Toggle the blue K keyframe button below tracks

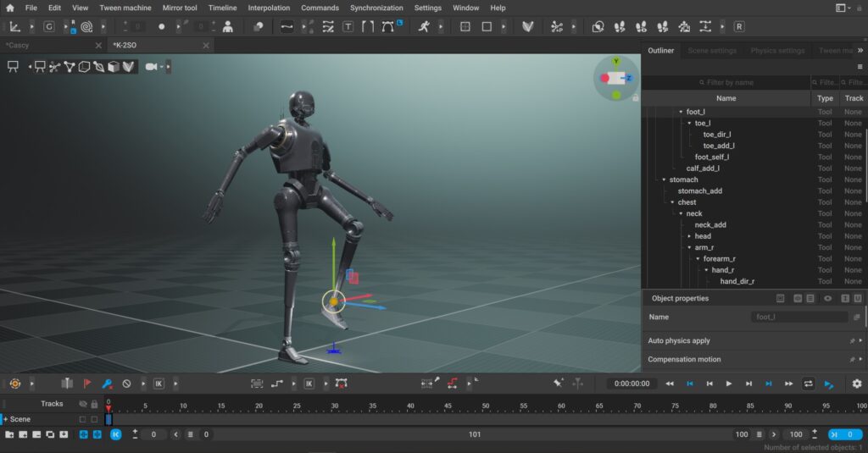(115, 434)
